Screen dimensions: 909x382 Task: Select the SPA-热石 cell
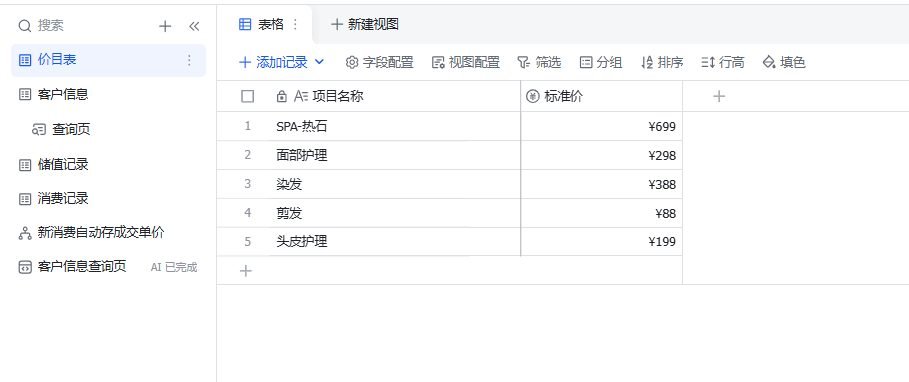(395, 126)
